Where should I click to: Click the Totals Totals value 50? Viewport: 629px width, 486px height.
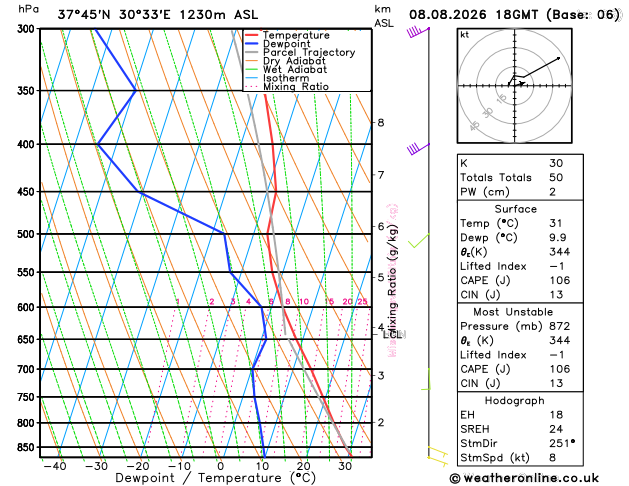click(x=556, y=178)
